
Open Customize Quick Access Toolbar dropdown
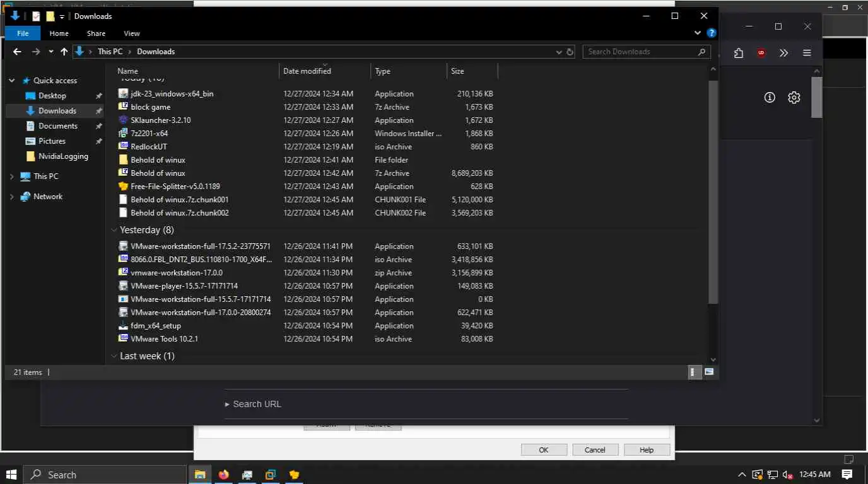coord(62,16)
